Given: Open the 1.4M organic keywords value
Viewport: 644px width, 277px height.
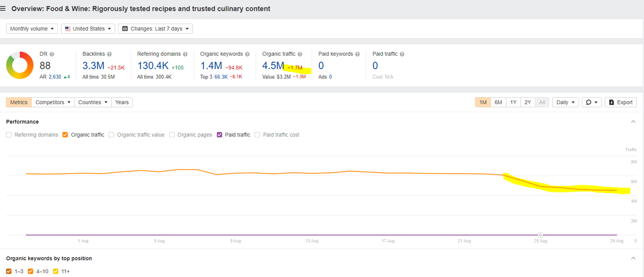Looking at the screenshot, I should pyautogui.click(x=211, y=65).
